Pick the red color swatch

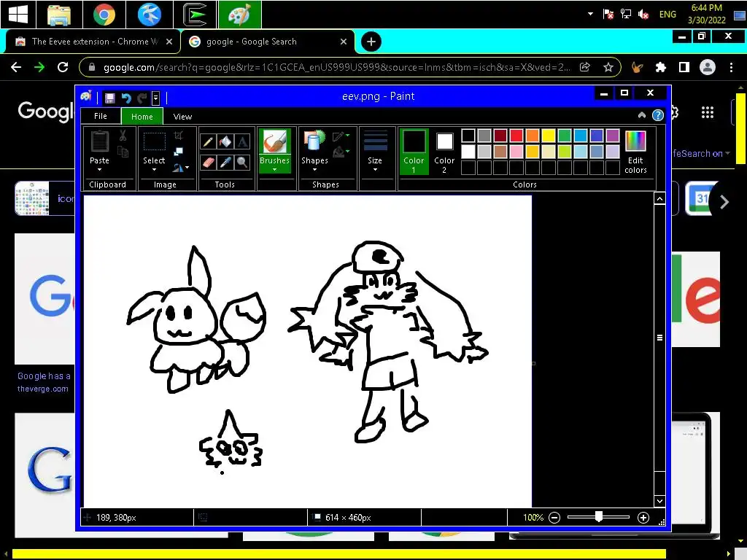point(516,136)
